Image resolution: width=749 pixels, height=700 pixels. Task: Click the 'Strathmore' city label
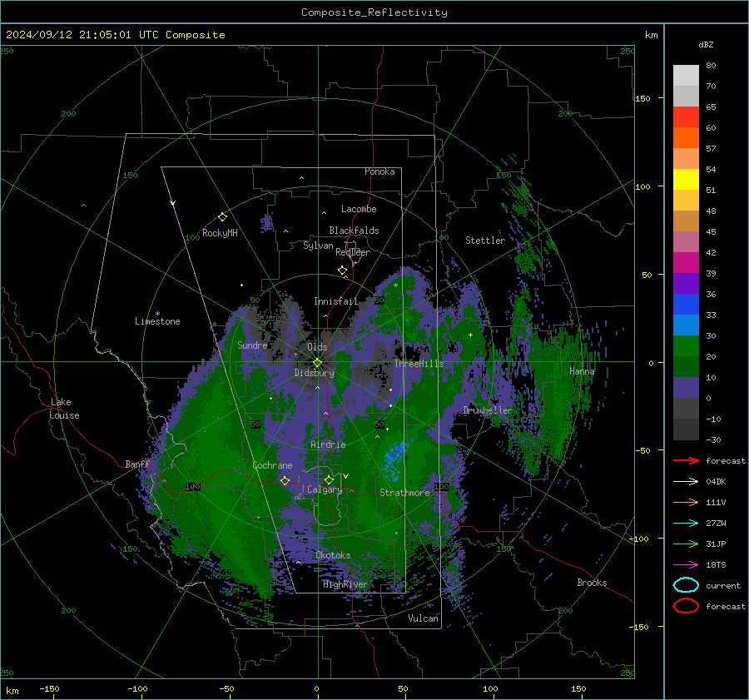404,493
